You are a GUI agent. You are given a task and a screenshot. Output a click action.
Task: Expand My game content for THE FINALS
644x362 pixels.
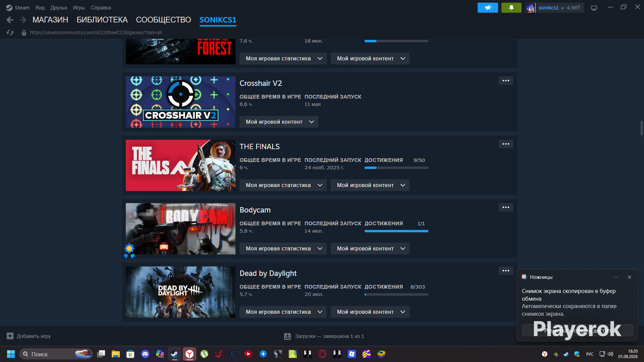point(370,185)
